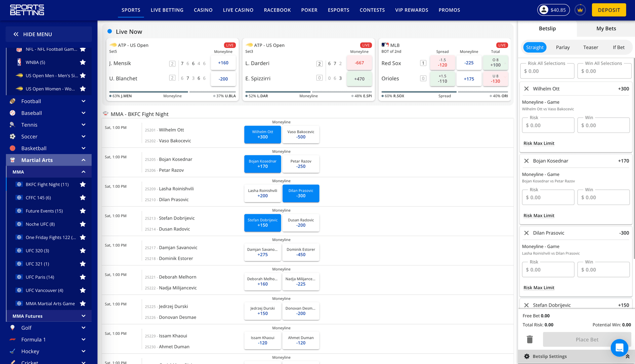The height and width of the screenshot is (364, 635).
Task: Click the Tennis sport icon in sidebar
Action: [x=13, y=125]
